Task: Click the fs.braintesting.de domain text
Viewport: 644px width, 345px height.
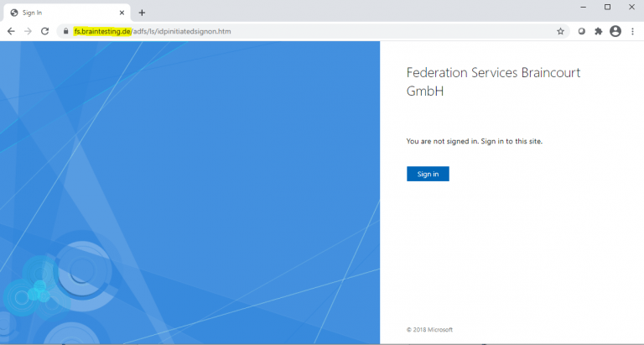Action: coord(102,31)
